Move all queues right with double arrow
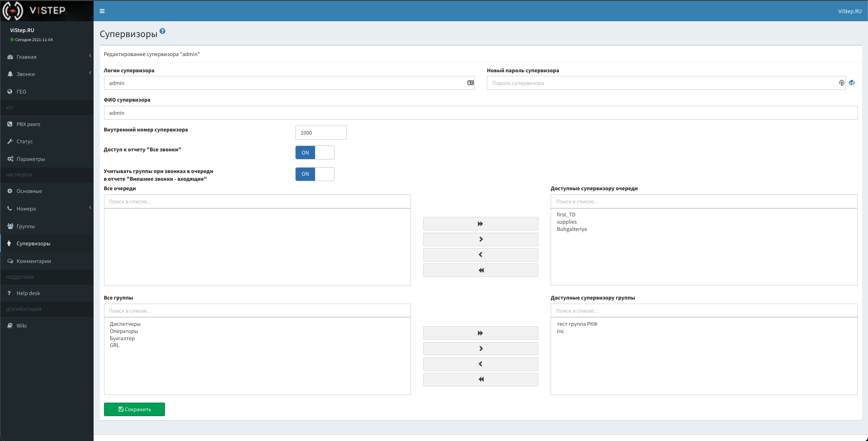The height and width of the screenshot is (441, 868). (x=480, y=224)
